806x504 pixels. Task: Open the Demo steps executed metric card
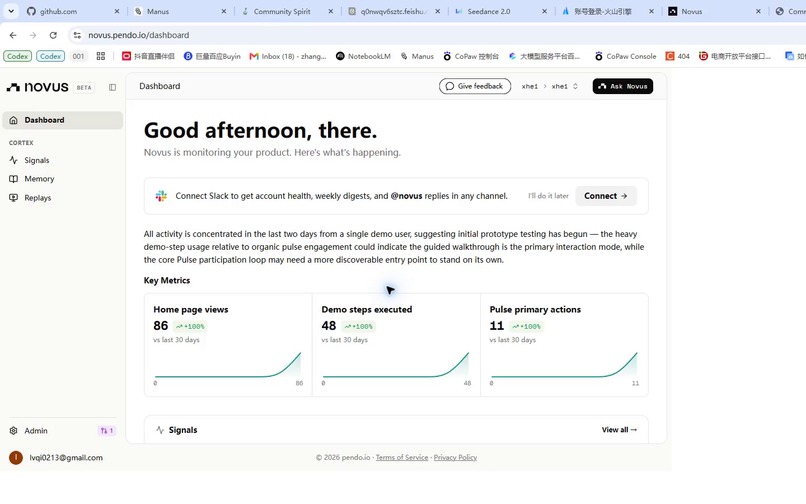[x=396, y=345]
